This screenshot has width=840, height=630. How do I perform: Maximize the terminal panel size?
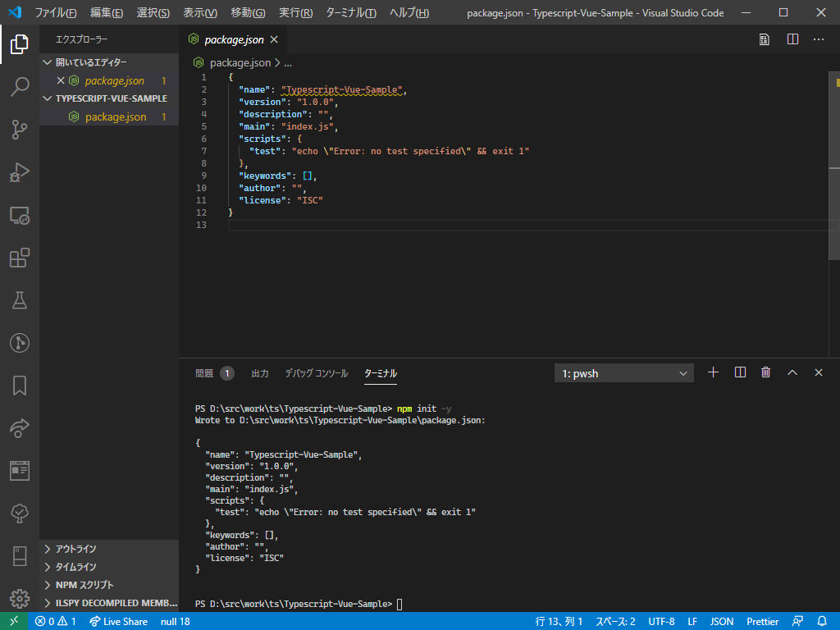(792, 372)
